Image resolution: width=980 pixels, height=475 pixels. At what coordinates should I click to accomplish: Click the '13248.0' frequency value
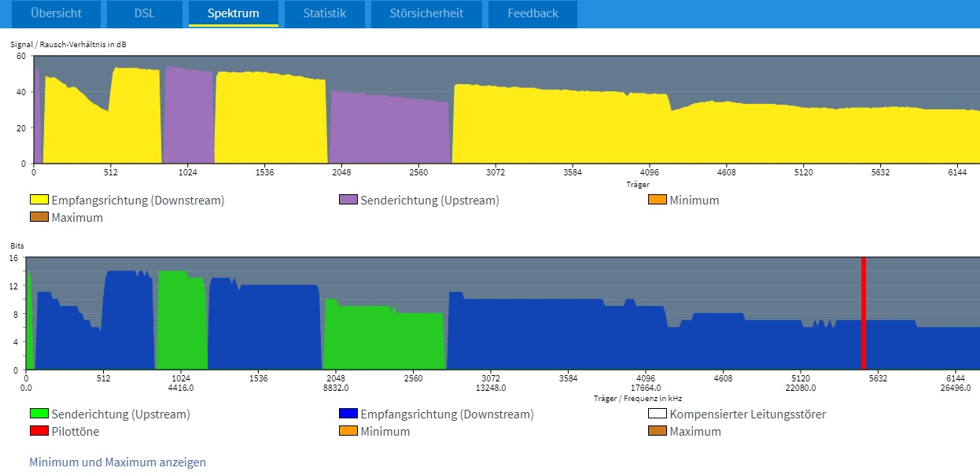[490, 388]
